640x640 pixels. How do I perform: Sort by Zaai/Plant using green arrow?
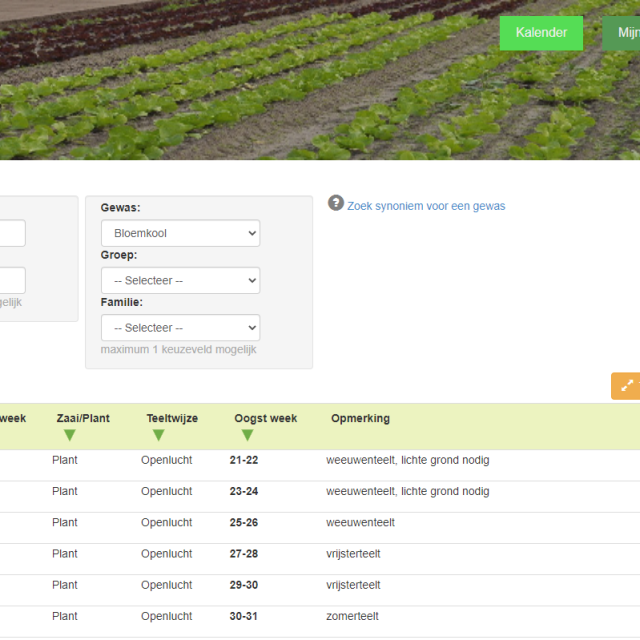[69, 435]
